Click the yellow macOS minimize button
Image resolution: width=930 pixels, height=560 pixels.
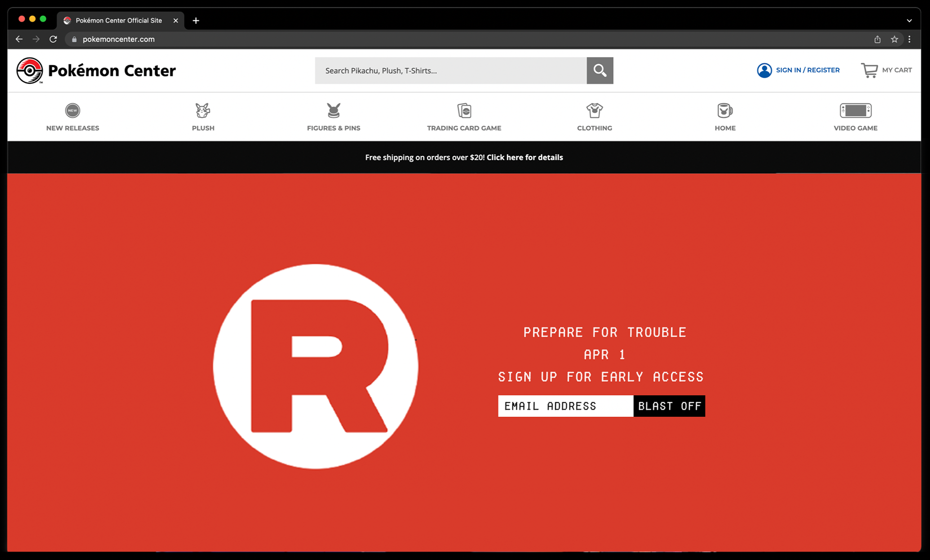(x=32, y=19)
